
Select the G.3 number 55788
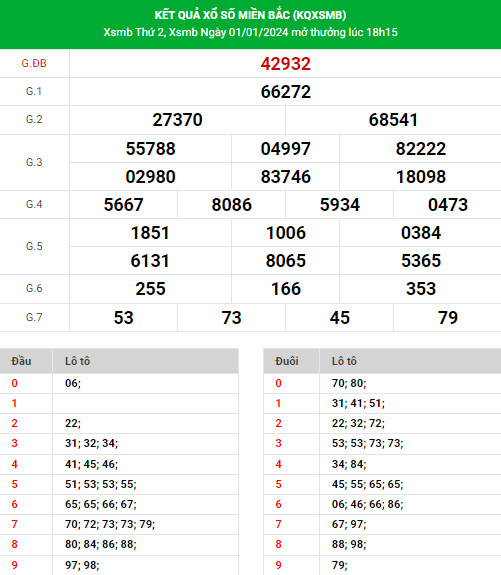[x=150, y=149]
